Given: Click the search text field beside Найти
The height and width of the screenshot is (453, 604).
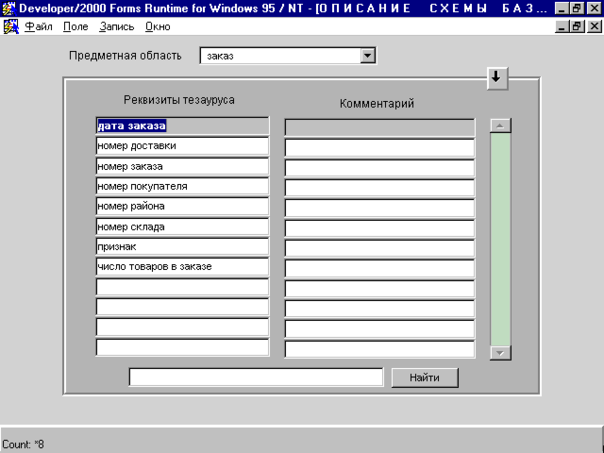Looking at the screenshot, I should 256,377.
